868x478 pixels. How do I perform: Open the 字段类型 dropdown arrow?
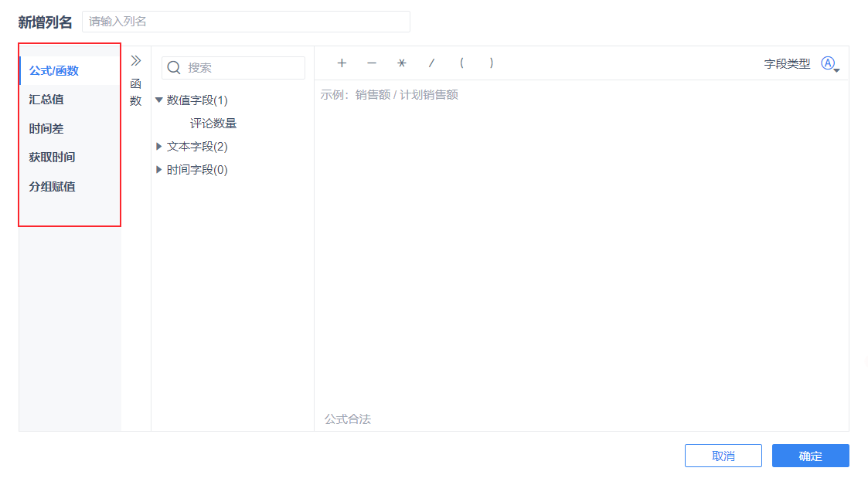click(836, 71)
